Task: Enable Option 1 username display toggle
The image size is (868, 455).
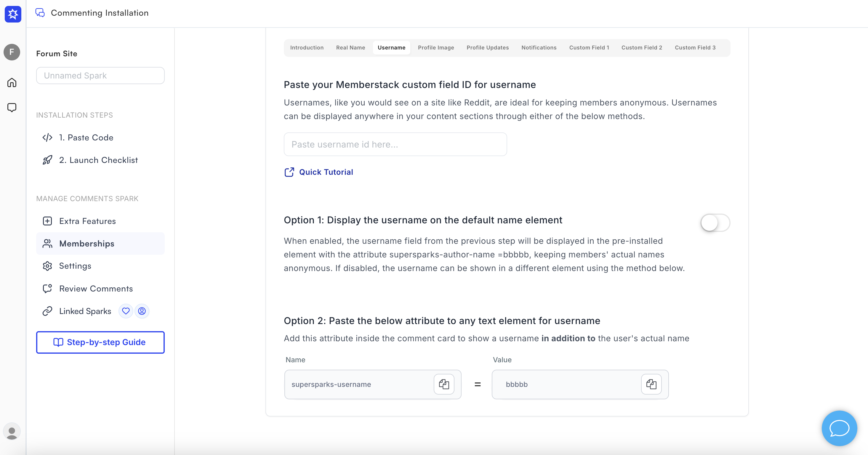Action: coord(715,223)
